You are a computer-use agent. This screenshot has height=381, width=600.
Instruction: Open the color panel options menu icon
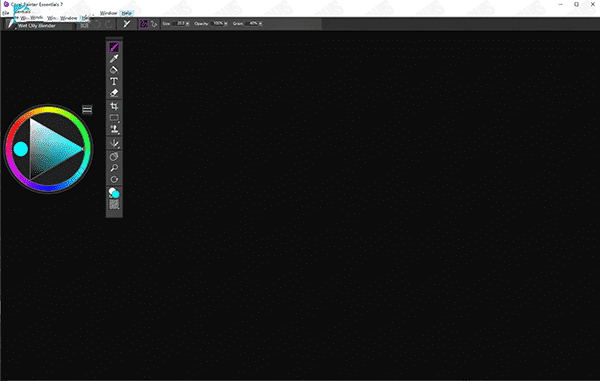click(x=87, y=110)
